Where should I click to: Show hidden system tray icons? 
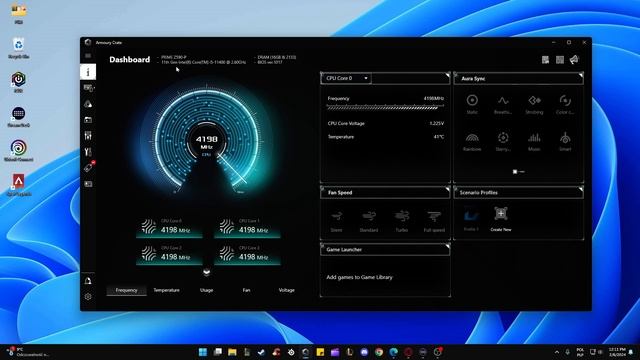[557, 352]
